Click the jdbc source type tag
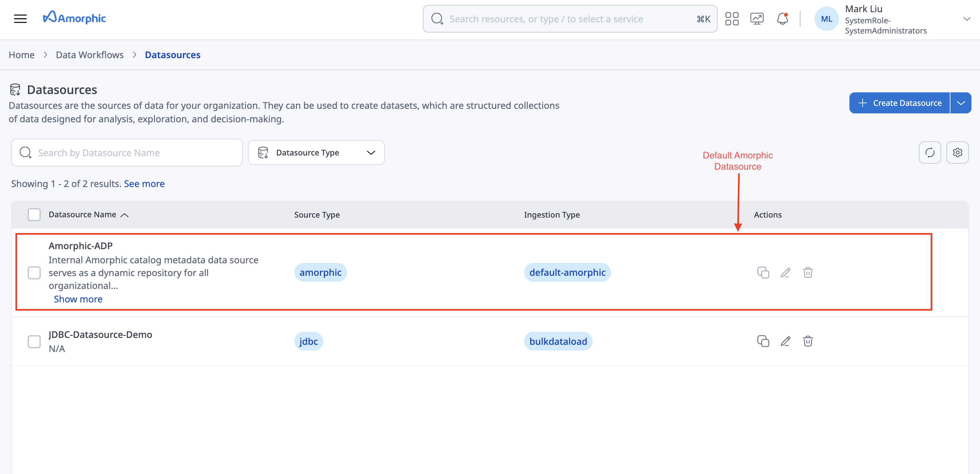This screenshot has height=474, width=980. click(308, 341)
